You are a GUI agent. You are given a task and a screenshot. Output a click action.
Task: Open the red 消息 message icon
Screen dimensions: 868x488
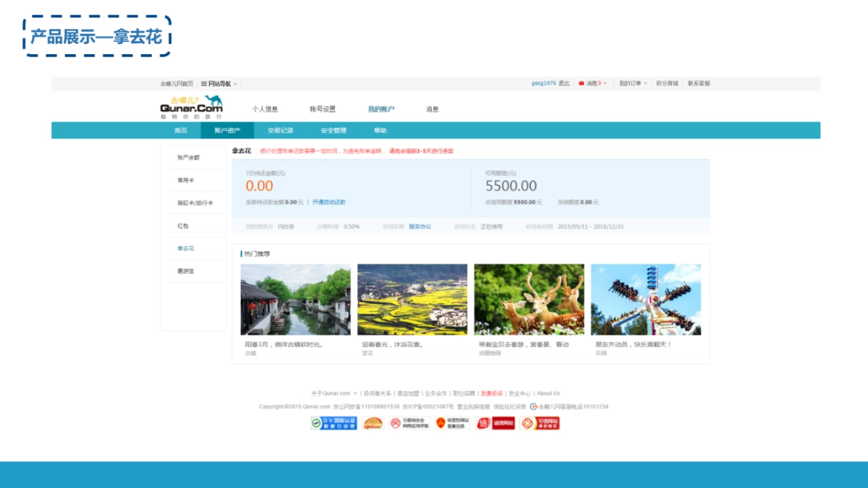582,83
